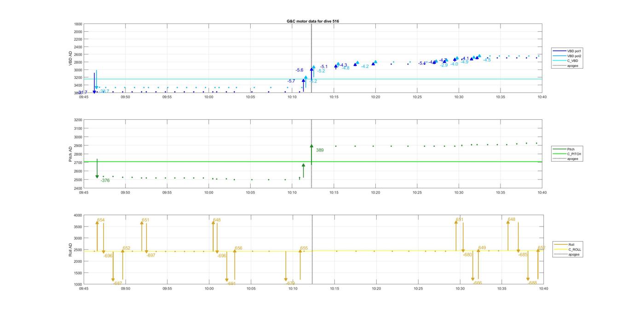The height and width of the screenshot is (319, 644).
Task: Click the '-4.5' VBD data label
Action: coord(487,60)
